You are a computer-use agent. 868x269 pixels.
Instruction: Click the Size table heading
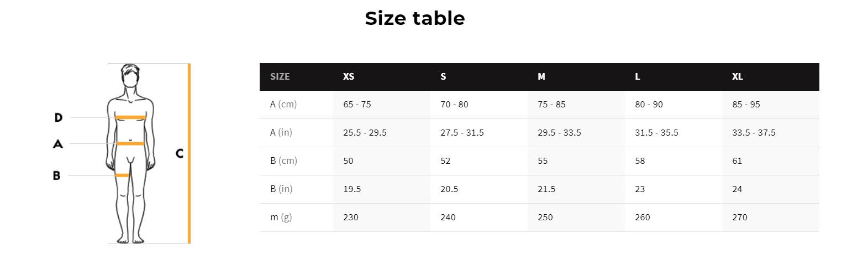point(414,18)
